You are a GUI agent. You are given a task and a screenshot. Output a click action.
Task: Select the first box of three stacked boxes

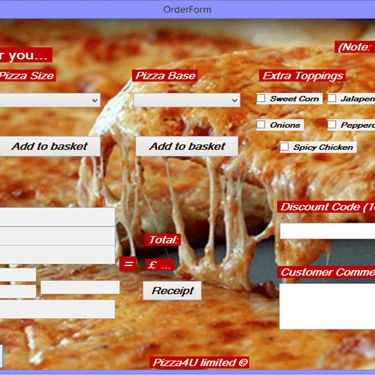(57, 217)
